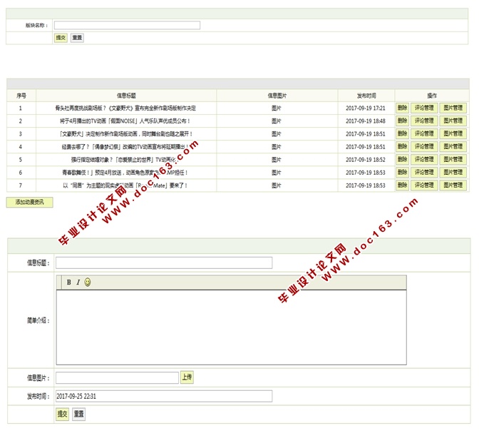
Task: Reset the 版块名称 form
Action: (77, 38)
